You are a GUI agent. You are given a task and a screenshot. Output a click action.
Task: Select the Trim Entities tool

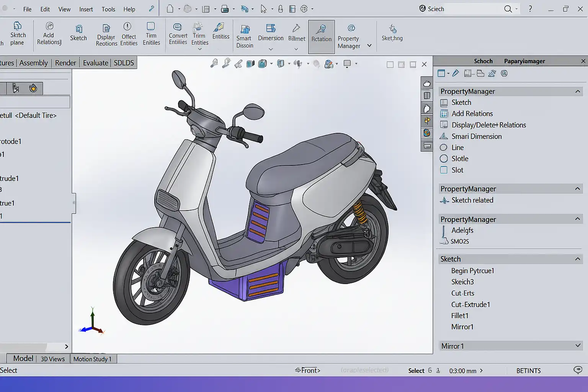[198, 27]
